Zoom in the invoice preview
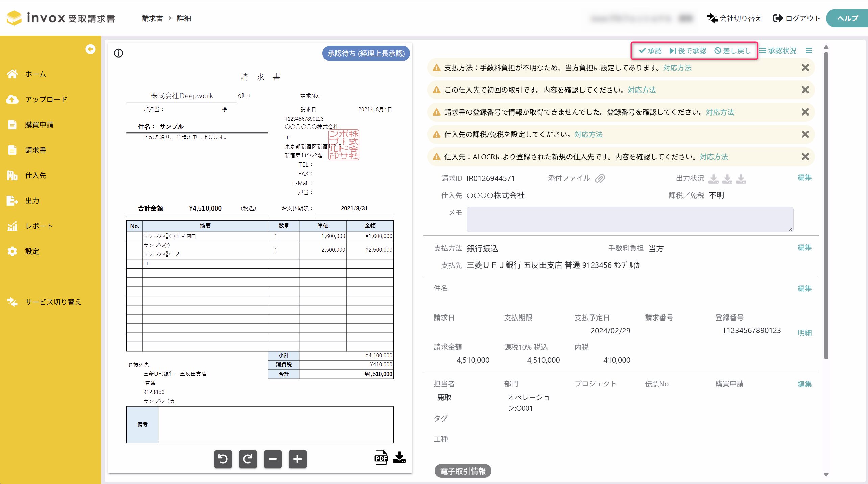This screenshot has width=868, height=484. click(x=297, y=459)
